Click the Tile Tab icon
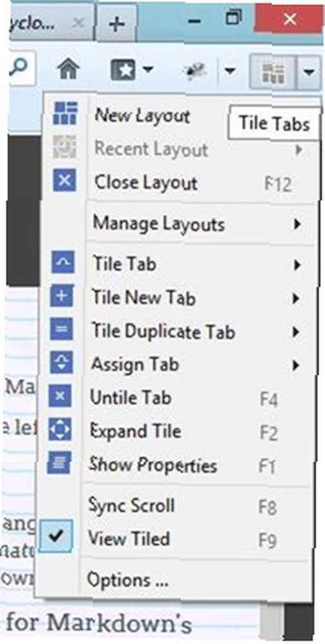This screenshot has width=325, height=644. coord(63,263)
